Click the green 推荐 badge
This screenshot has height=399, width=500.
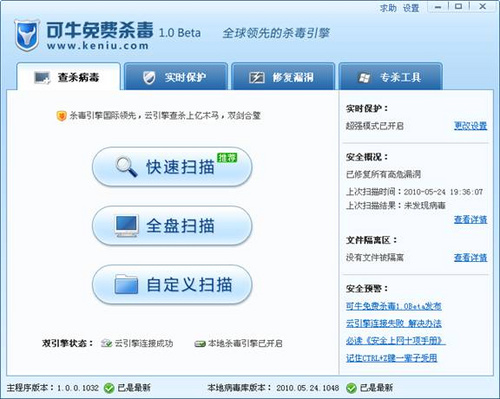(227, 158)
